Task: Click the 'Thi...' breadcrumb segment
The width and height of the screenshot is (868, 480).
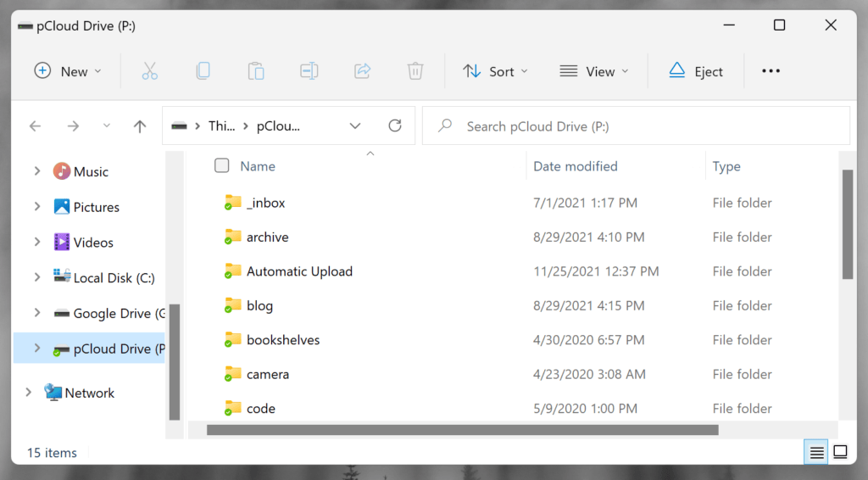Action: pyautogui.click(x=221, y=126)
